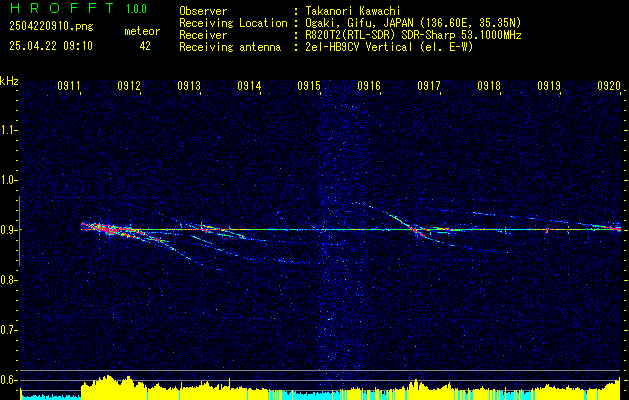The height and width of the screenshot is (400, 629).
Task: Click the 0.7 kHz axis label
Action: click(x=9, y=330)
